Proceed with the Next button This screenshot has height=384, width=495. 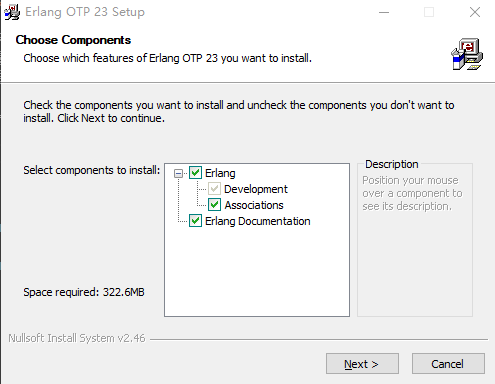tap(362, 364)
